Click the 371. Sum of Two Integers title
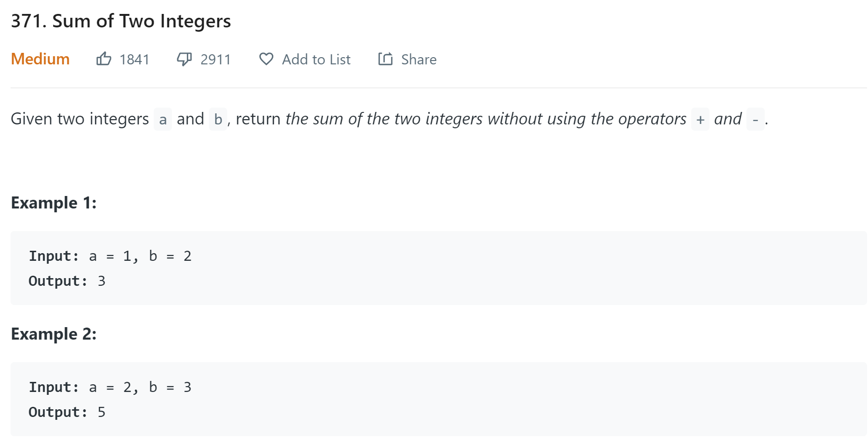 tap(121, 21)
